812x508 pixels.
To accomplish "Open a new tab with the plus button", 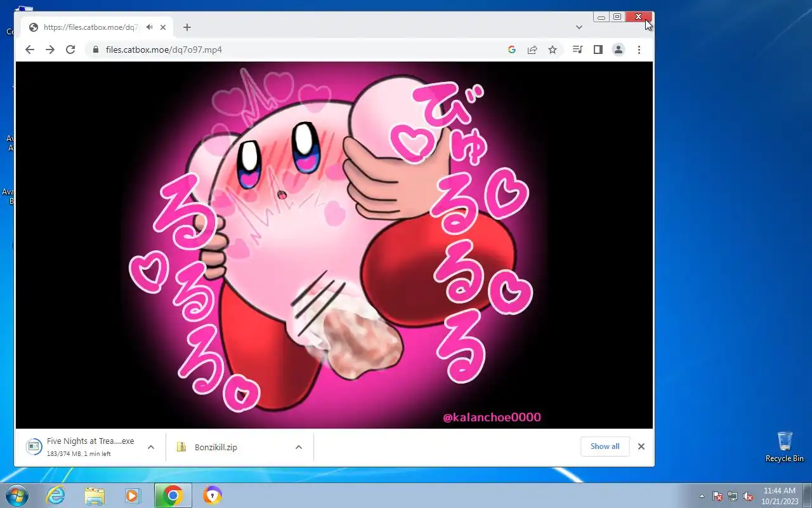I will click(187, 27).
